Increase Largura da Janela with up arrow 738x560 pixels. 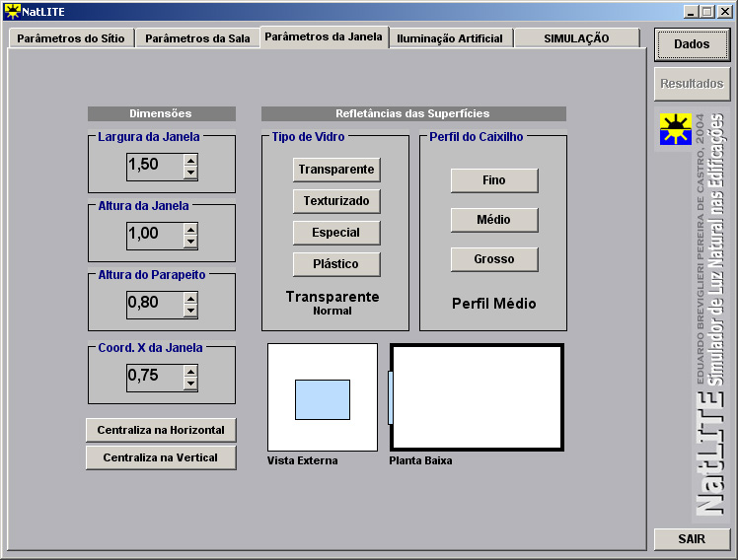click(190, 159)
